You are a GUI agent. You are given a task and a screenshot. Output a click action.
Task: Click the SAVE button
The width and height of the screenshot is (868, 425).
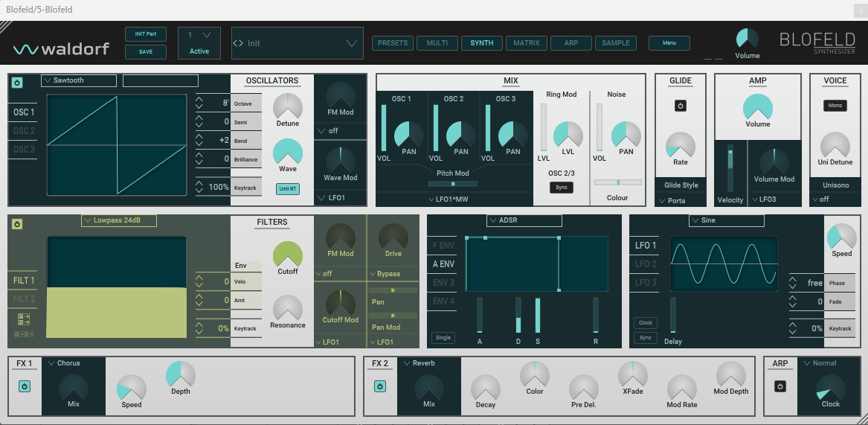(146, 52)
